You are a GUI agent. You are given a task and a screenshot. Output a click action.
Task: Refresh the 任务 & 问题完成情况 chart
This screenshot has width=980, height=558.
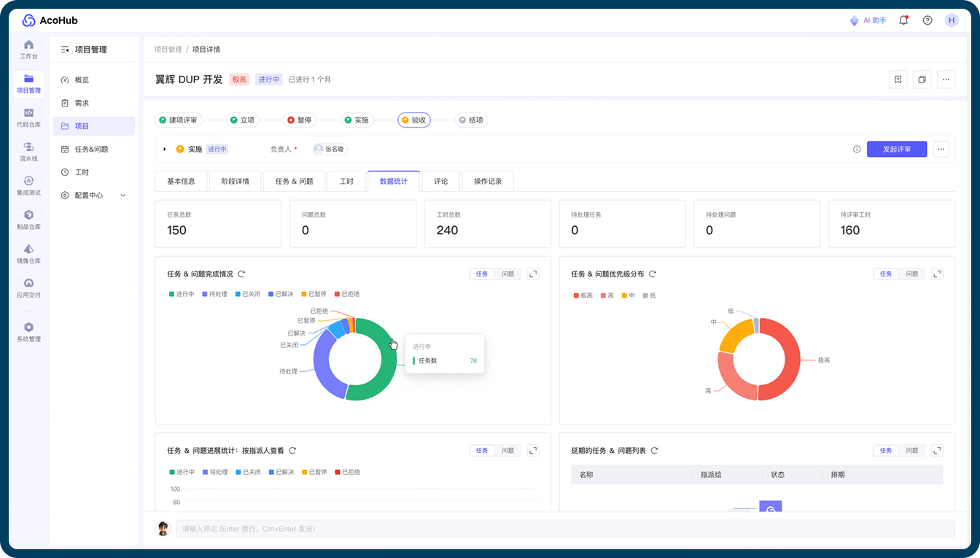pyautogui.click(x=241, y=274)
